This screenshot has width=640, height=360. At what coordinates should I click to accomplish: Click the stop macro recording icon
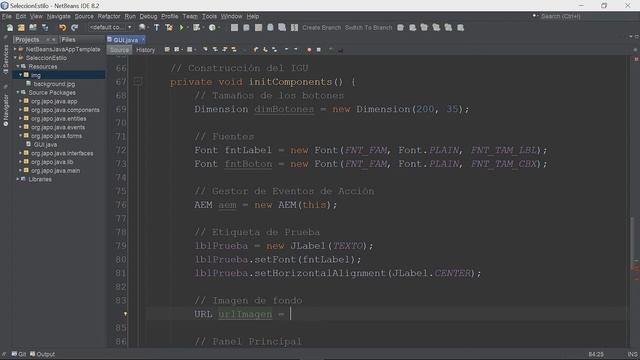[318, 50]
